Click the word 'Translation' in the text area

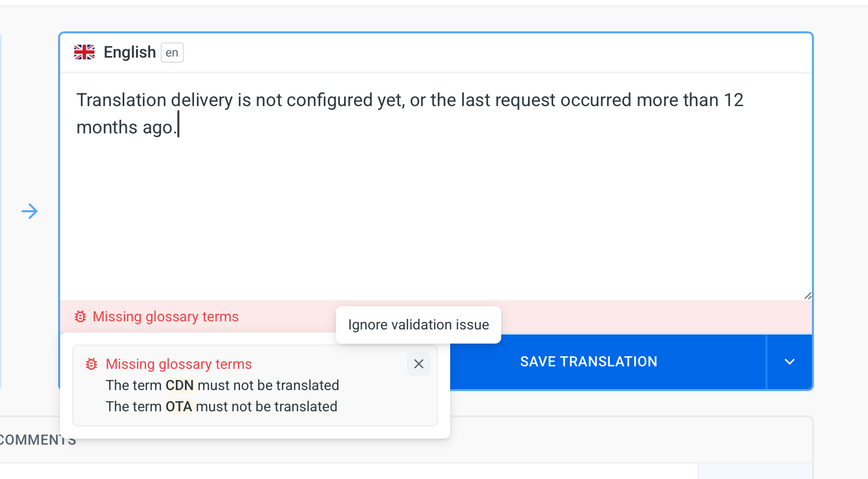click(x=121, y=100)
